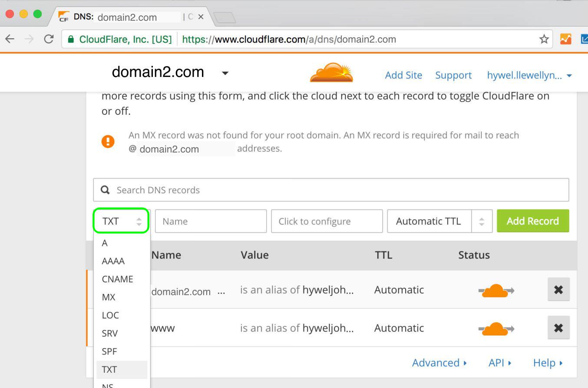
Task: Click the Value column header
Action: click(255, 255)
